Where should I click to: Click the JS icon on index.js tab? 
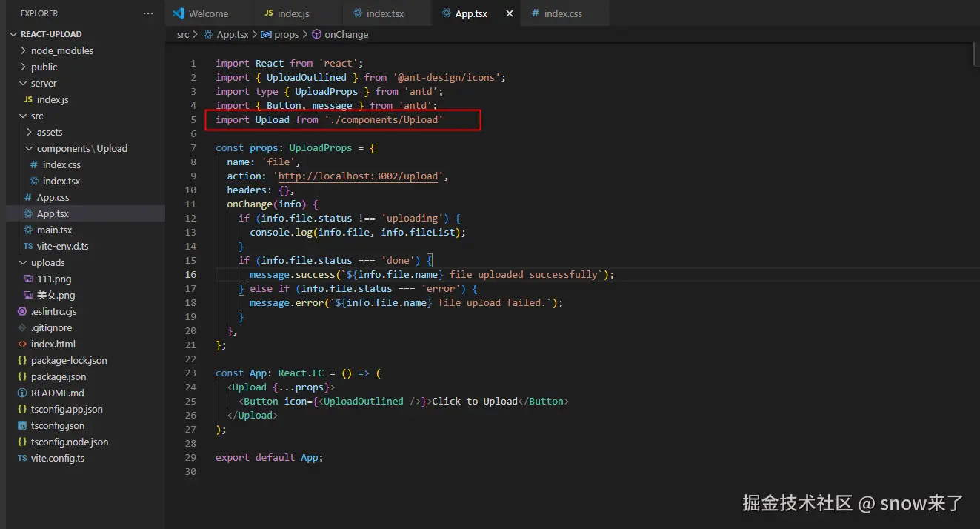(x=268, y=13)
